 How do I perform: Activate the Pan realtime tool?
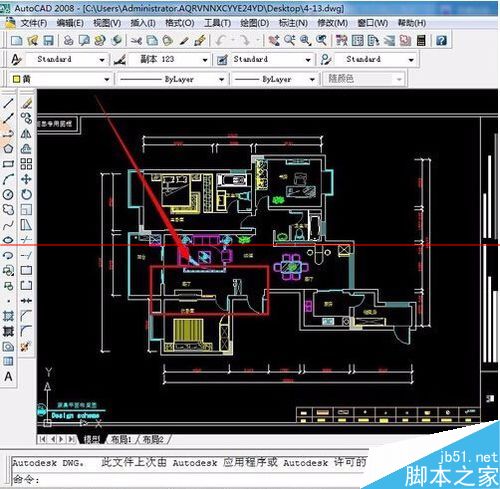click(x=274, y=41)
